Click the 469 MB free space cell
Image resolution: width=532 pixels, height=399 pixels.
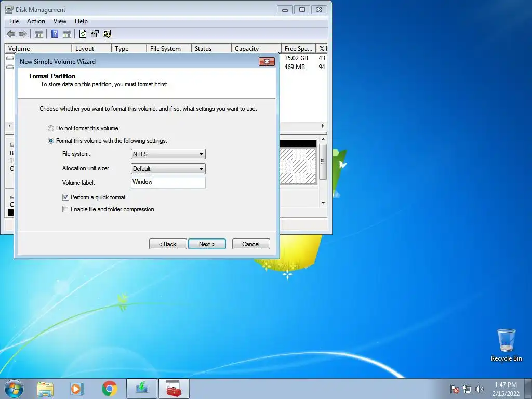coord(295,67)
